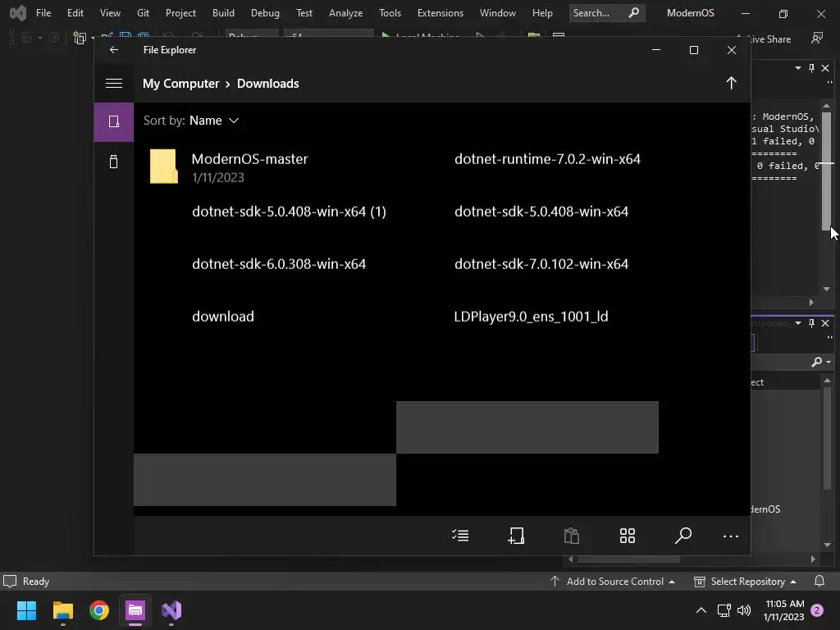Open the Edit menu
Image resolution: width=840 pixels, height=630 pixels.
pyautogui.click(x=75, y=13)
